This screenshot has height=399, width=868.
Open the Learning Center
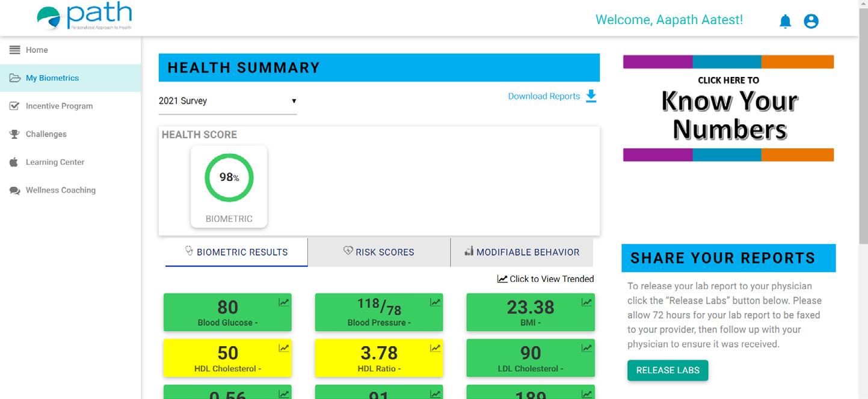[70, 162]
